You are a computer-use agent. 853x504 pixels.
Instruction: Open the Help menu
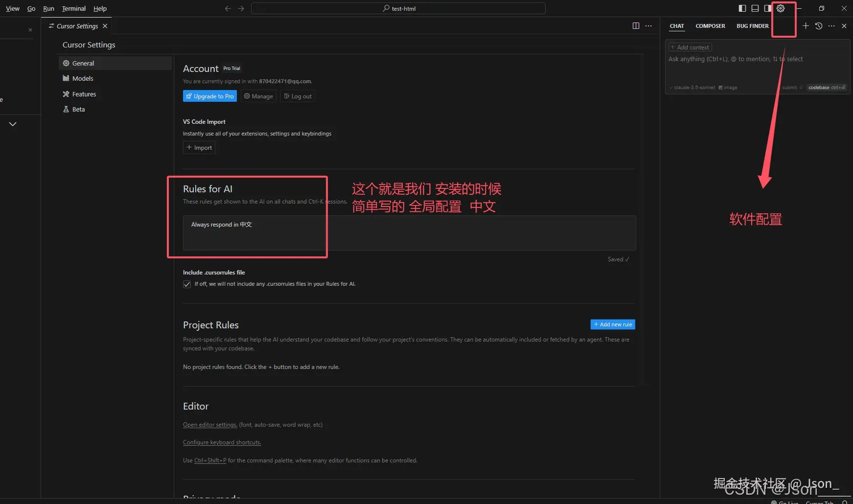pos(100,8)
